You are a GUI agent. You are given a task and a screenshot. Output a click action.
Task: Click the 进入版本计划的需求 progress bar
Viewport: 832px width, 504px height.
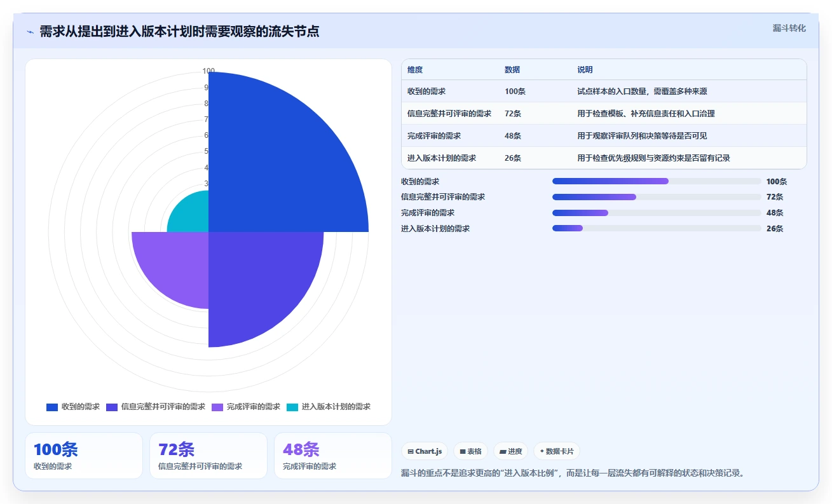[657, 229]
